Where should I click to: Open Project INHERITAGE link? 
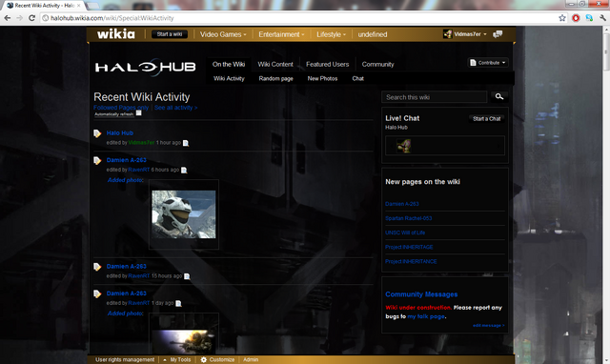[409, 247]
